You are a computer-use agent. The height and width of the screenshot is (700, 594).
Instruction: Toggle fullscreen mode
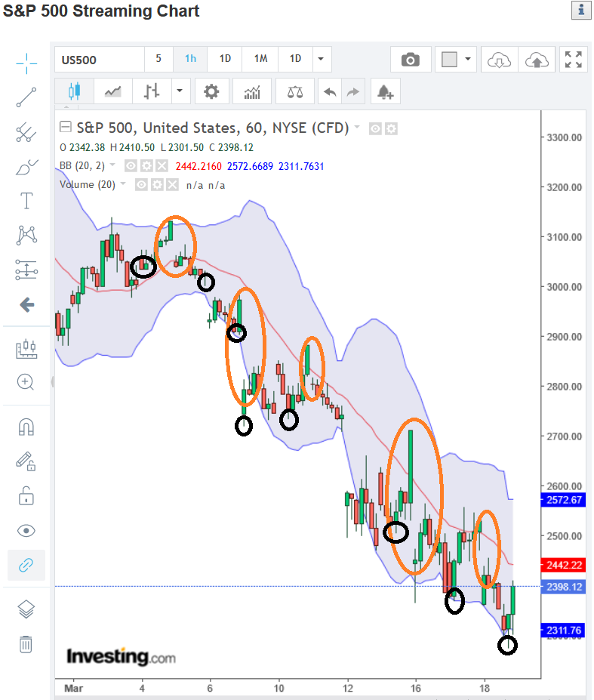(574, 60)
